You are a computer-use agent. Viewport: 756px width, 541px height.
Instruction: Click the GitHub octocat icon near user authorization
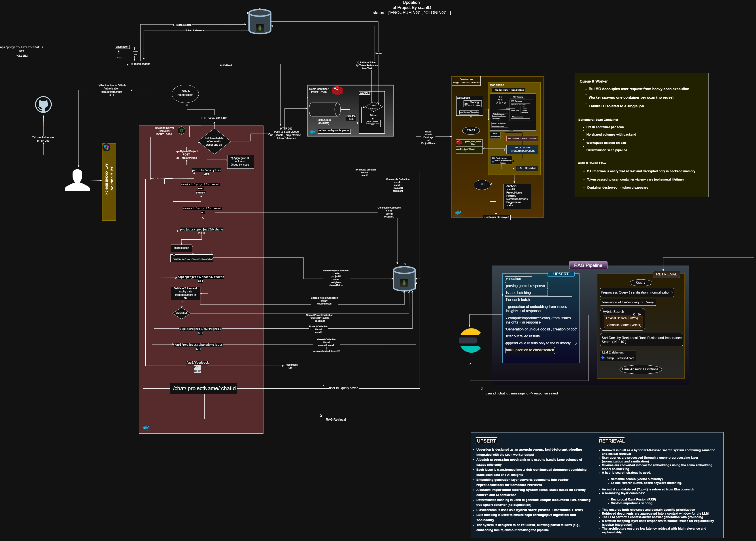click(43, 104)
